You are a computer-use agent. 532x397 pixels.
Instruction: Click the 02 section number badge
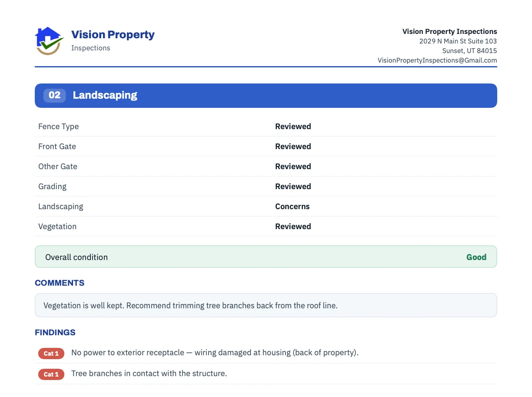pyautogui.click(x=54, y=95)
